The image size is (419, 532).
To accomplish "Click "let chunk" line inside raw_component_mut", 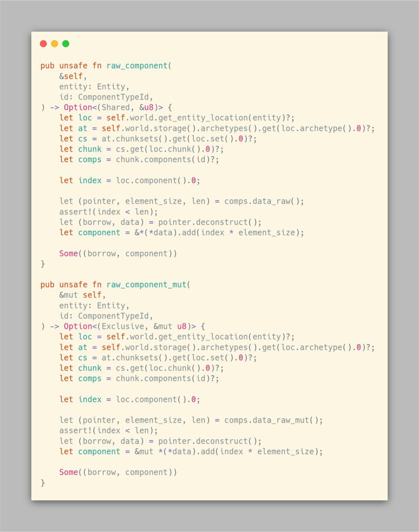I will (142, 368).
